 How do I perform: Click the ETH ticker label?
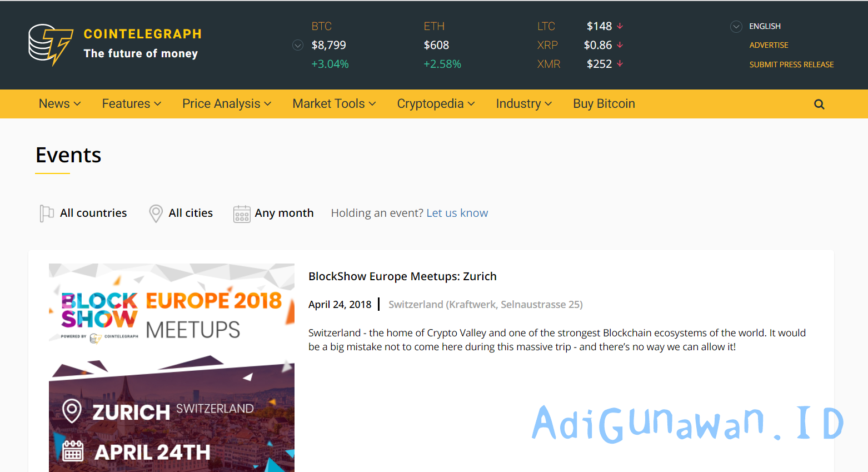pos(434,26)
